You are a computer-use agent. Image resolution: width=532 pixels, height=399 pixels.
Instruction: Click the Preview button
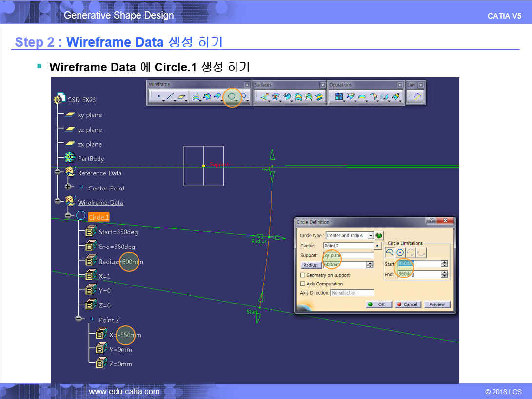[x=436, y=304]
